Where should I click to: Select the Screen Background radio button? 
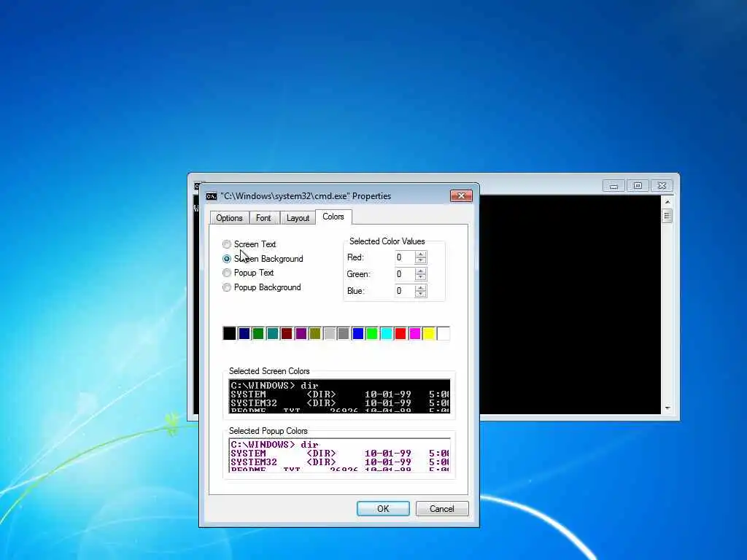point(227,259)
